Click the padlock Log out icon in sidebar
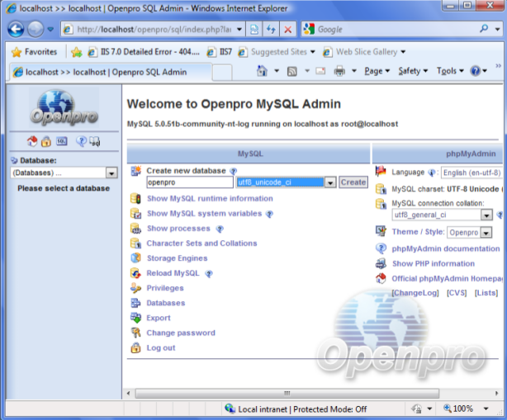The image size is (507, 420). tap(46, 142)
